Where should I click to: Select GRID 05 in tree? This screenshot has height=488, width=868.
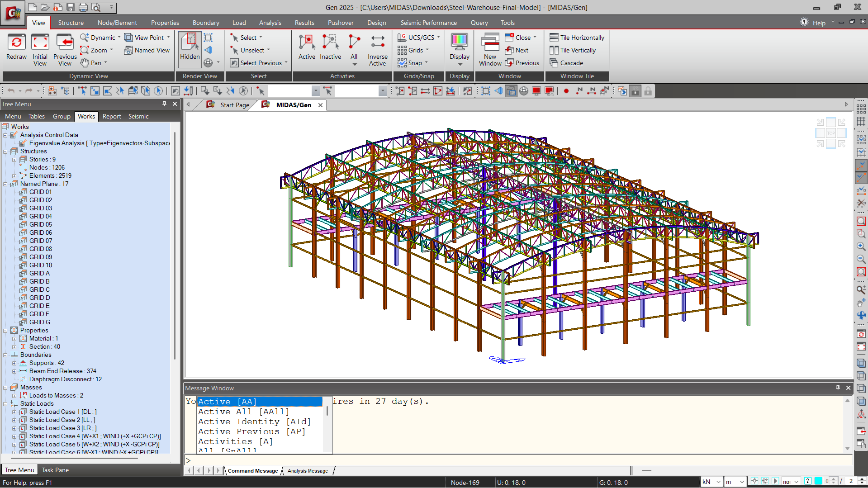click(x=40, y=224)
